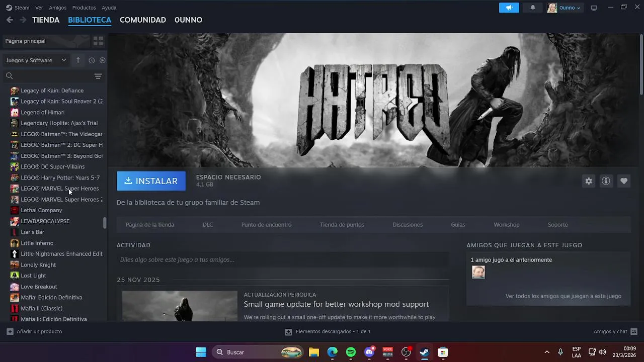
Task: Open File Explorer from taskbar
Action: [x=314, y=352]
